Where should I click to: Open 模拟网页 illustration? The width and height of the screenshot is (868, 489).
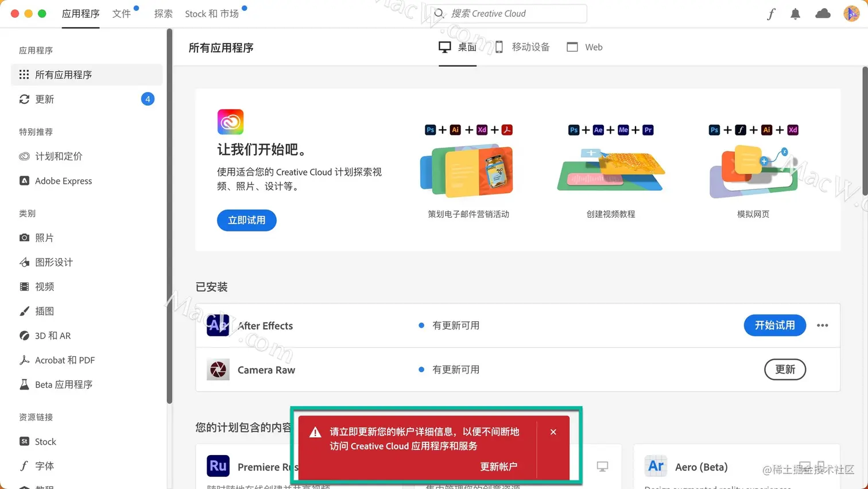coord(753,171)
